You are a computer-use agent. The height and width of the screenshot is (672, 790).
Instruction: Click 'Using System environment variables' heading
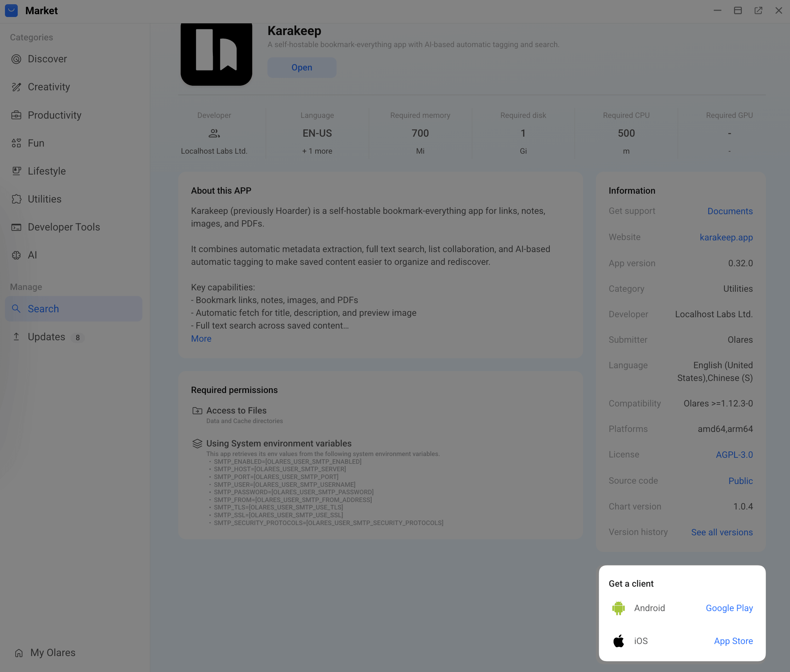[x=279, y=443]
